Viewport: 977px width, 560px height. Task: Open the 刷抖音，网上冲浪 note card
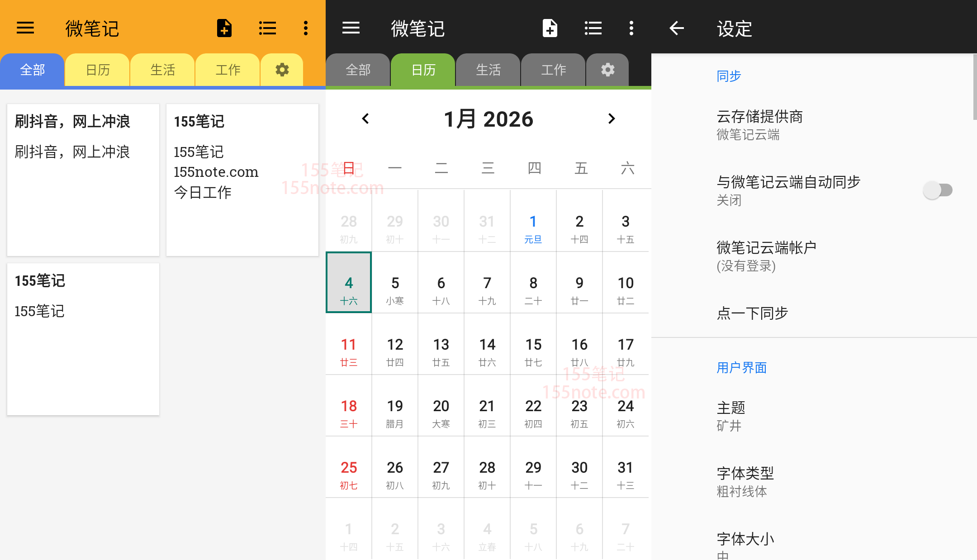[83, 180]
